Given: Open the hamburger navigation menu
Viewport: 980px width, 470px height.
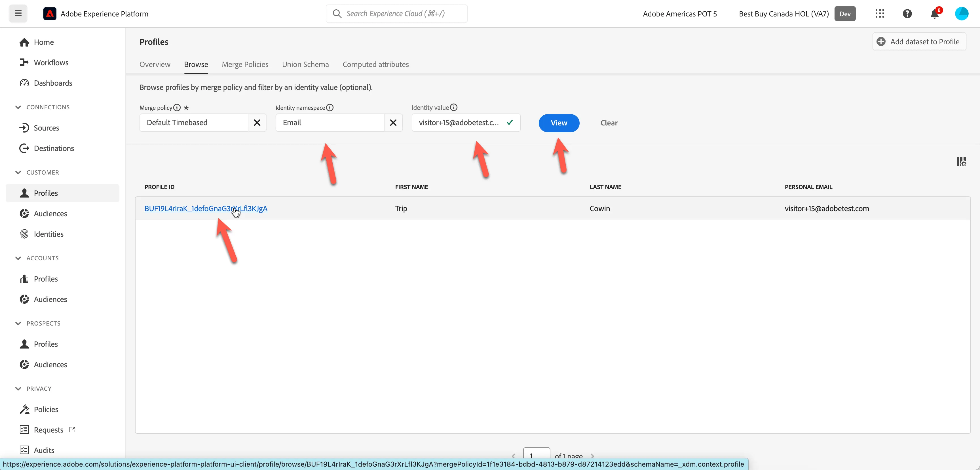Looking at the screenshot, I should point(18,14).
